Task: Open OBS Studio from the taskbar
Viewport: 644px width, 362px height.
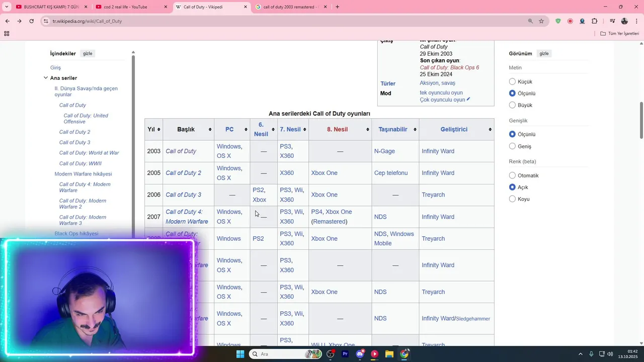Action: pyautogui.click(x=331, y=354)
